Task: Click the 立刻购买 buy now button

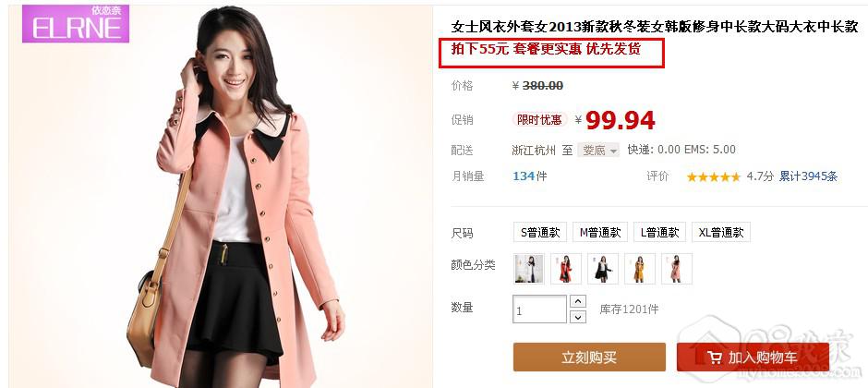Action: [x=589, y=357]
